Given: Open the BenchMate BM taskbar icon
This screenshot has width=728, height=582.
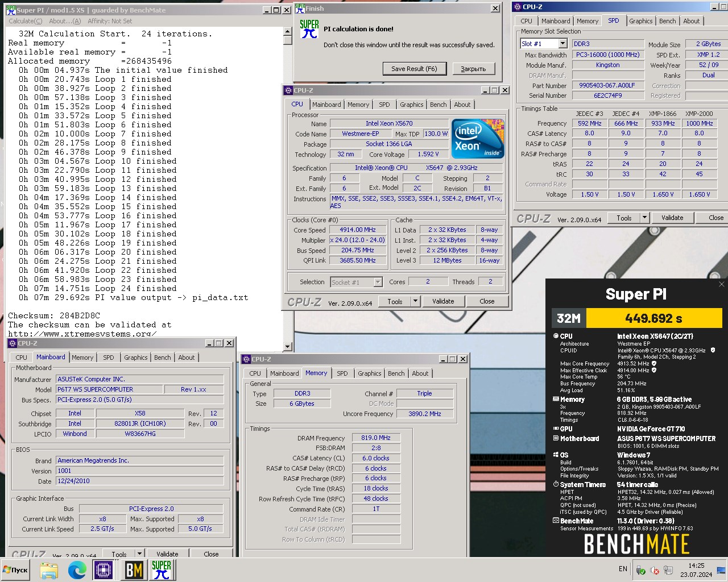Looking at the screenshot, I should pos(133,569).
